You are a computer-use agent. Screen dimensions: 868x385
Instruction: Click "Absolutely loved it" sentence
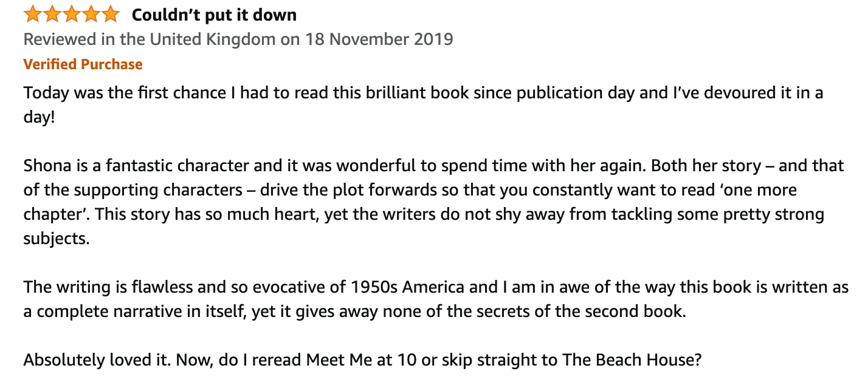(x=98, y=360)
